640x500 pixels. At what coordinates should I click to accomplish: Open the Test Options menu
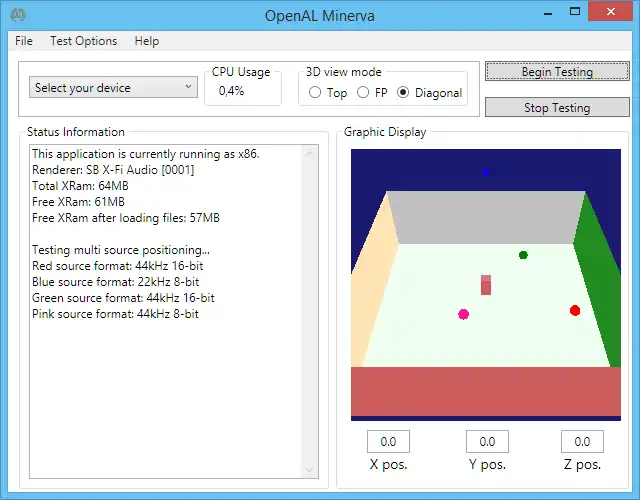click(x=84, y=41)
